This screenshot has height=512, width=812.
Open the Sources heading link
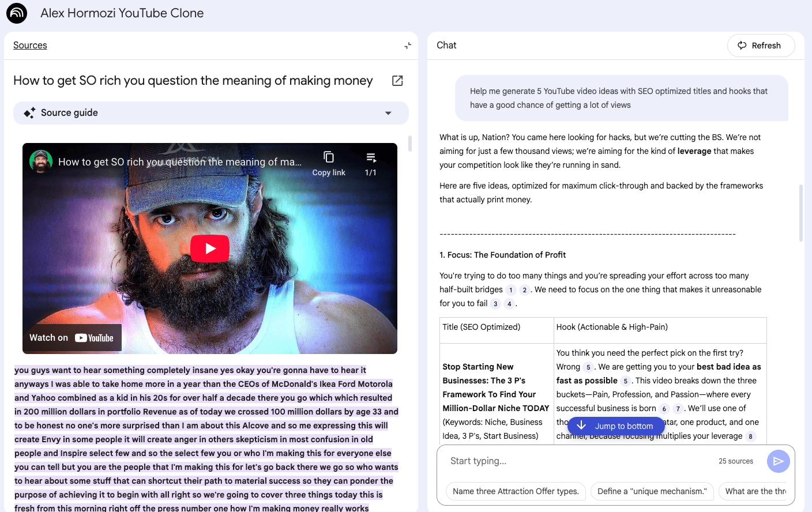click(30, 46)
